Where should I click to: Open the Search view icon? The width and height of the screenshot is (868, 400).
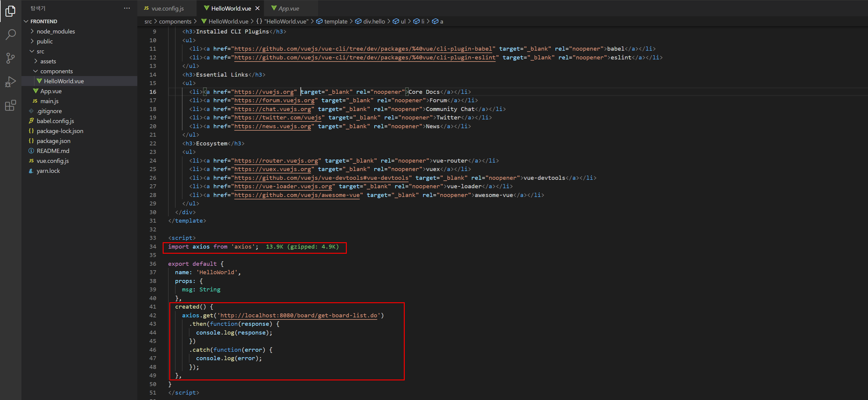pos(11,34)
